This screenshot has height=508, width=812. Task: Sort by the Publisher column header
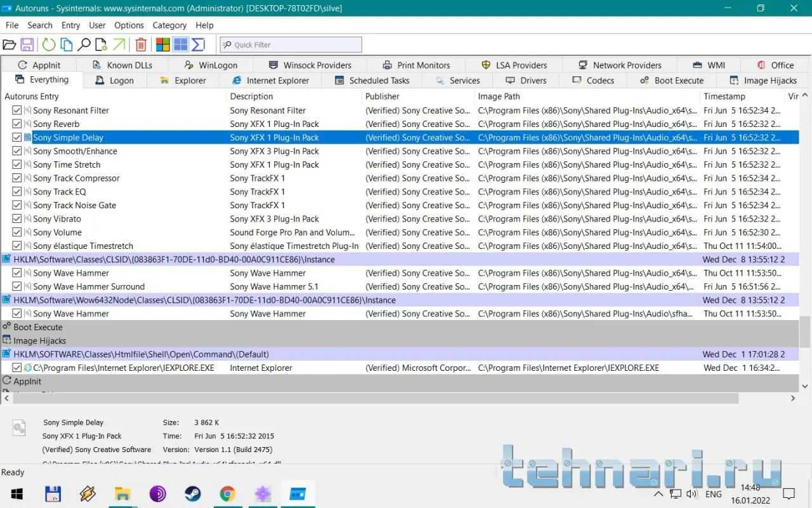[x=382, y=97]
